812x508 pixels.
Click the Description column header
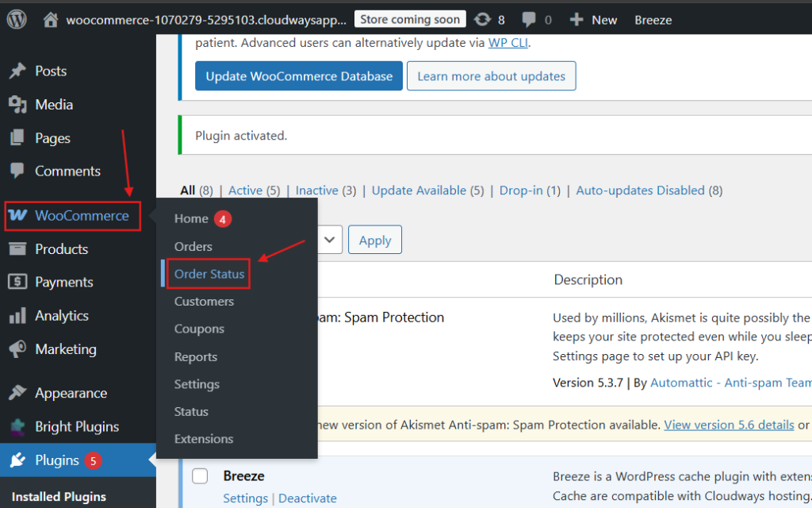click(588, 279)
